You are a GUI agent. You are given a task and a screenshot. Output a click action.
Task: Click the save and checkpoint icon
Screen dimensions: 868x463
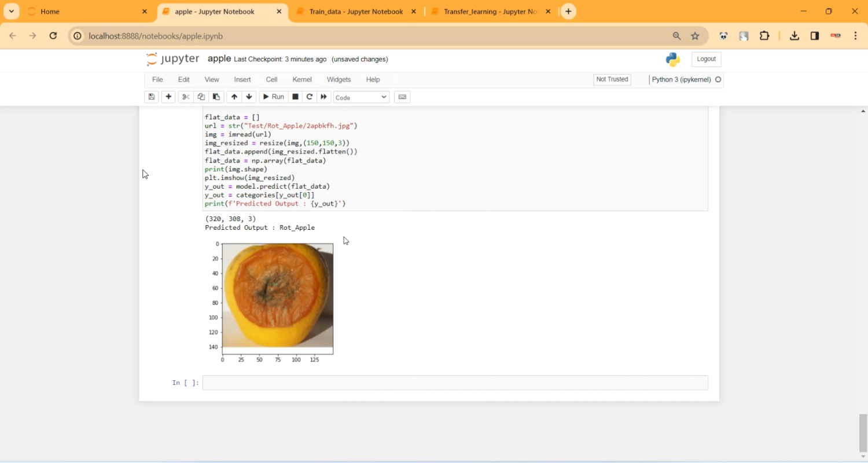click(x=152, y=97)
